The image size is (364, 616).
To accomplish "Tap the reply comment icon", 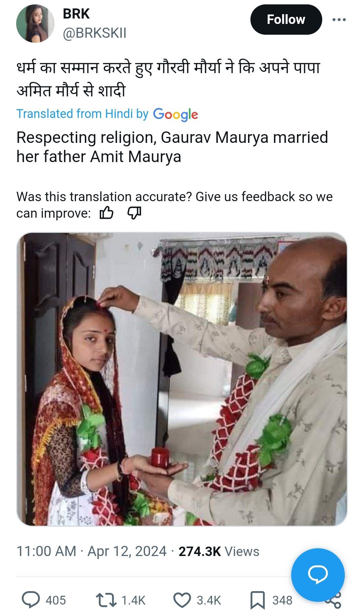I will click(x=31, y=600).
